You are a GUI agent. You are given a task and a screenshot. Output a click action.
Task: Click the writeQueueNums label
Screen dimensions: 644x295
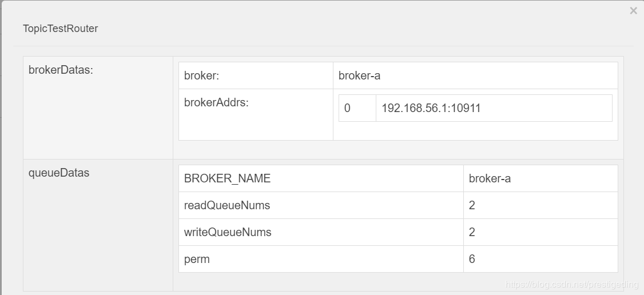point(228,232)
